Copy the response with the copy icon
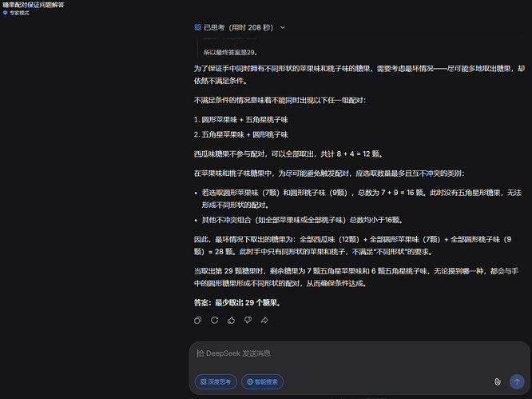 197,320
